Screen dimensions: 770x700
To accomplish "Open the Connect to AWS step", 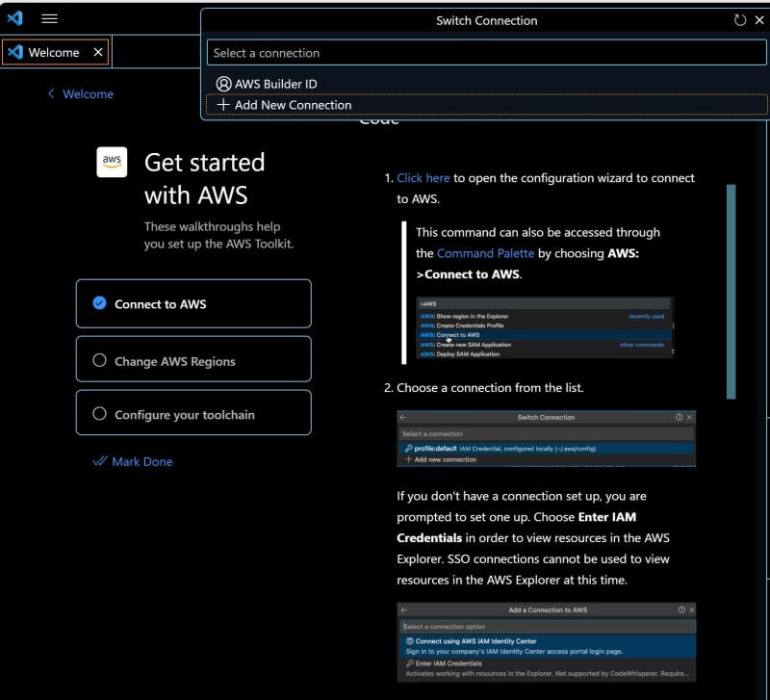I will click(x=193, y=303).
